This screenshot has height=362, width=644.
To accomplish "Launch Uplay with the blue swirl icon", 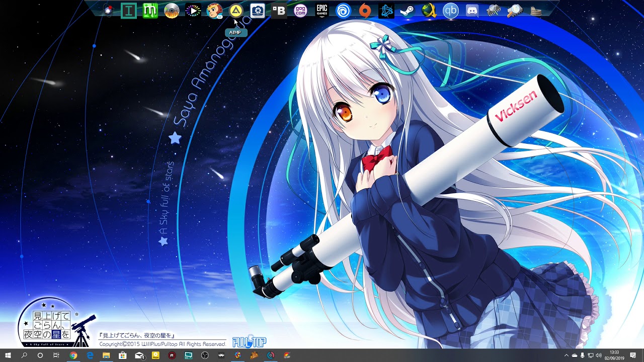I will click(x=343, y=10).
